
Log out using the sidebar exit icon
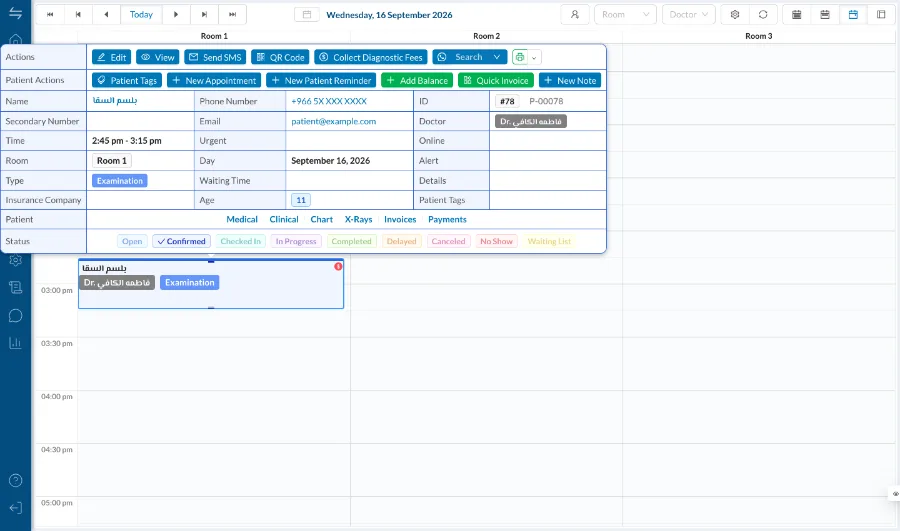15,508
